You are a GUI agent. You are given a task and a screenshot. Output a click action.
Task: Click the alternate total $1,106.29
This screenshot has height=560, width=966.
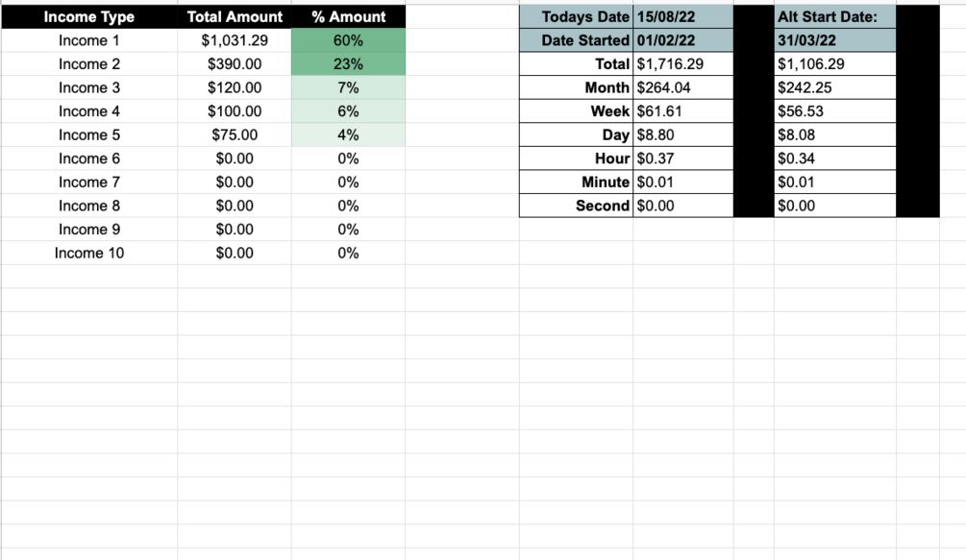tap(834, 64)
